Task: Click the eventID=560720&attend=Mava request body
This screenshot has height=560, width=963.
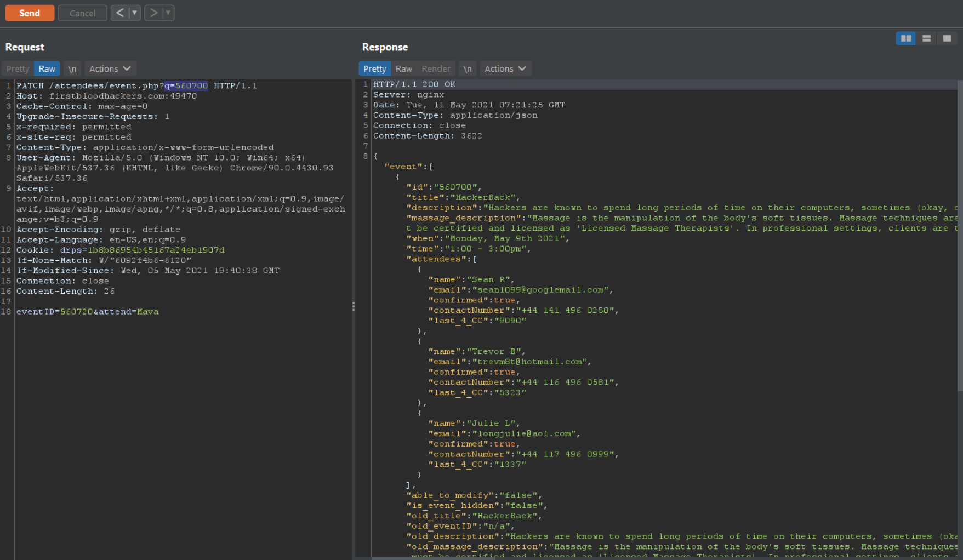Action: pos(88,312)
